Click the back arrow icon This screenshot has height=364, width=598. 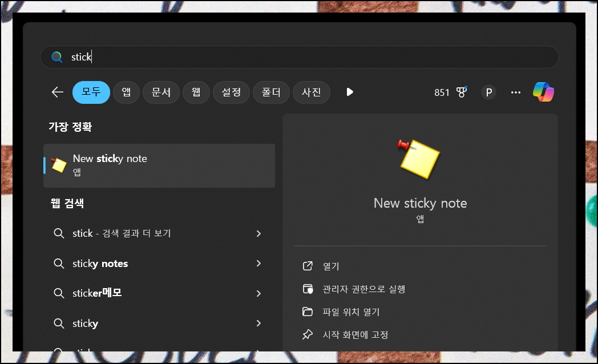(x=57, y=92)
